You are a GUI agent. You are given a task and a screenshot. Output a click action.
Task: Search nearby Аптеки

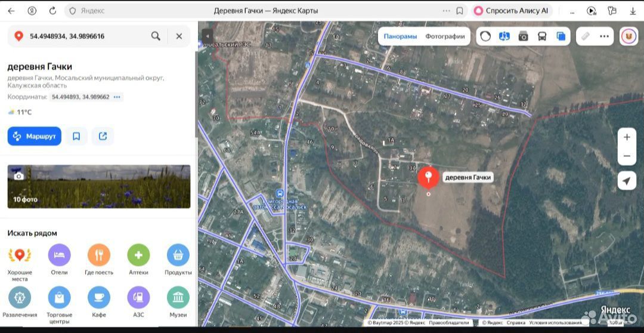coord(138,260)
